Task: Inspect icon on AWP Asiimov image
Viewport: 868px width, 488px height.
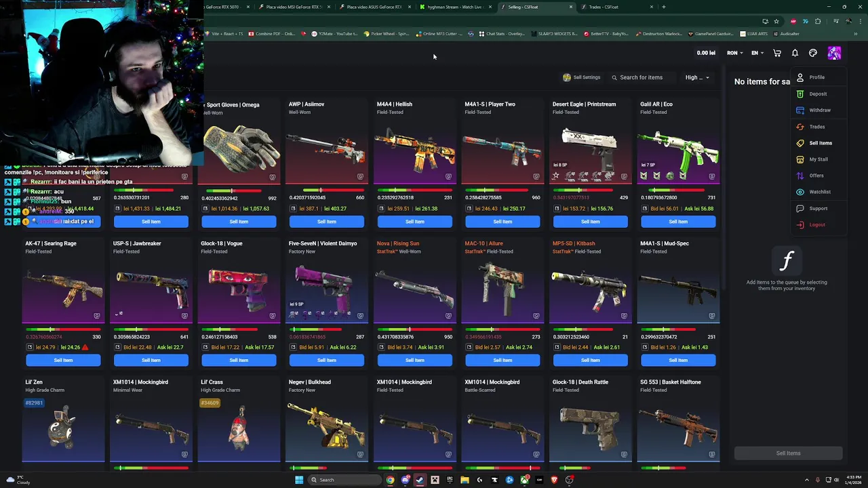Action: coord(360,177)
